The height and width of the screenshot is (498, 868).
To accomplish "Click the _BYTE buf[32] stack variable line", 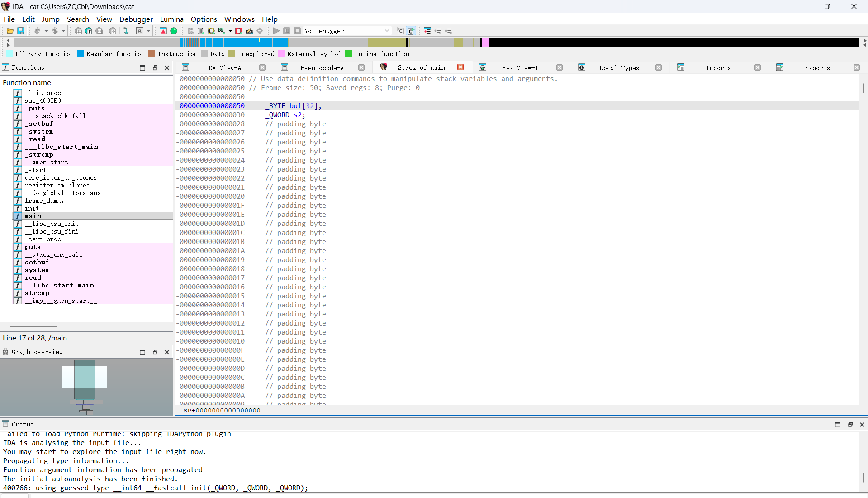I will click(x=517, y=105).
